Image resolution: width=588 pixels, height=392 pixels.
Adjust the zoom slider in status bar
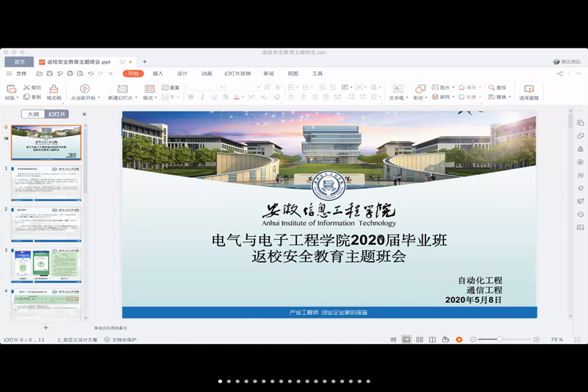tap(500, 339)
